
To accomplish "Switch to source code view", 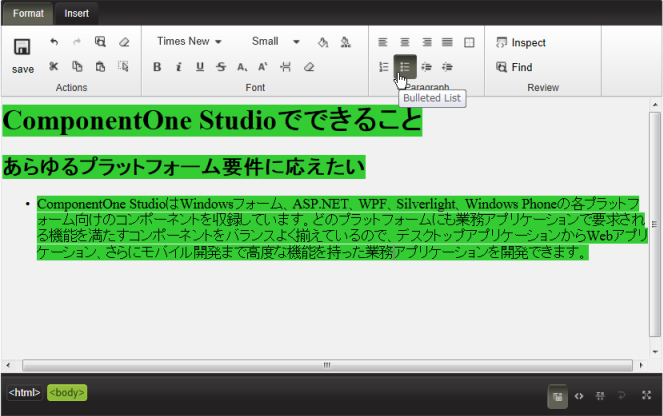I will (579, 396).
